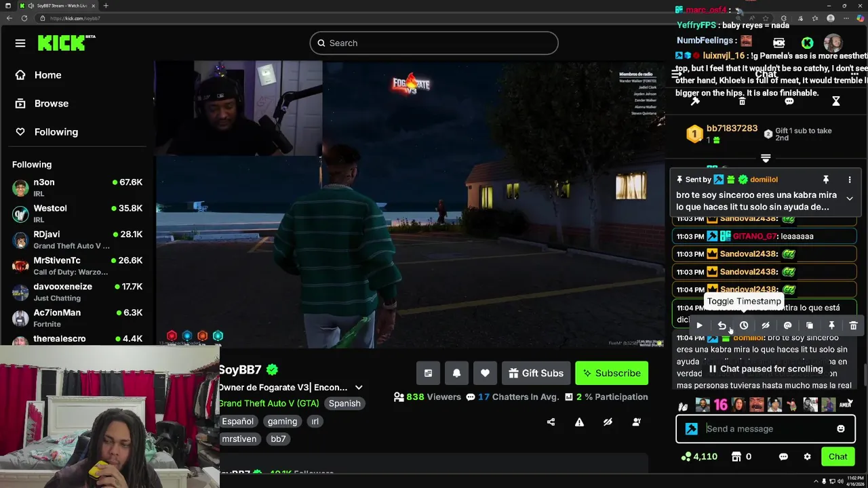The height and width of the screenshot is (488, 868).
Task: Select the bb7 tag
Action: tap(278, 439)
